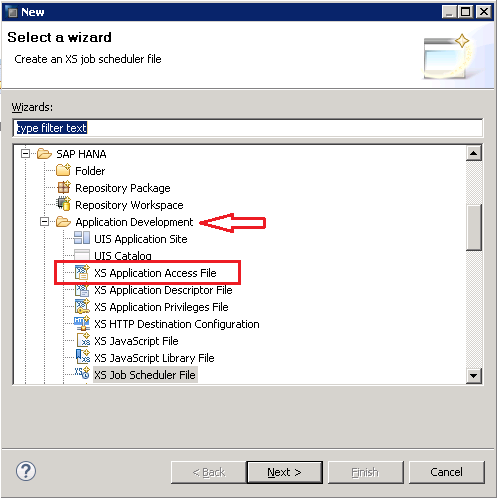
Task: Collapse the SAP HANA tree node
Action: [25, 154]
